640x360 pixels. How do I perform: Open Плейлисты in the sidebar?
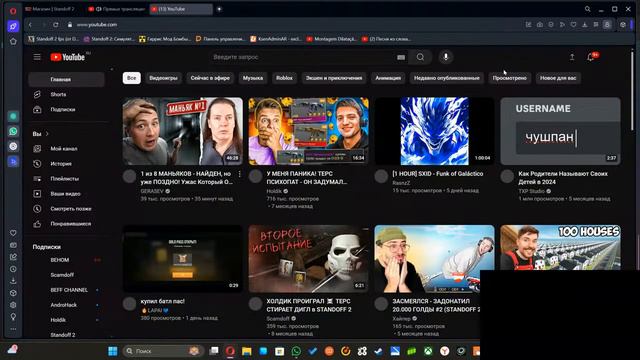[66, 179]
